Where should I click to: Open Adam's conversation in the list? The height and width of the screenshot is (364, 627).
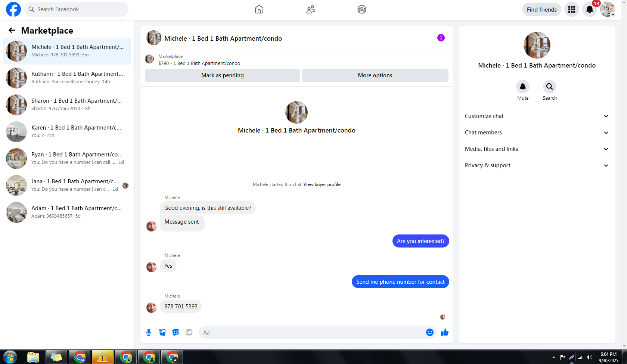pos(67,212)
